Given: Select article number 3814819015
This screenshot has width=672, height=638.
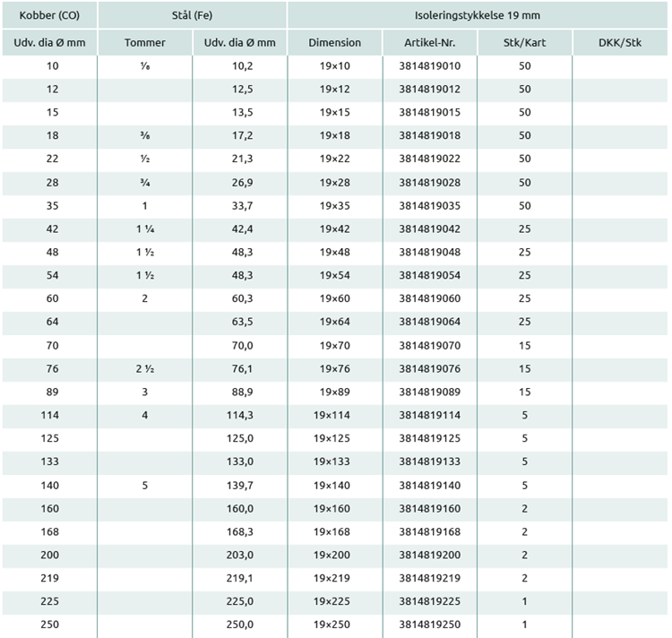Looking at the screenshot, I should (430, 112).
